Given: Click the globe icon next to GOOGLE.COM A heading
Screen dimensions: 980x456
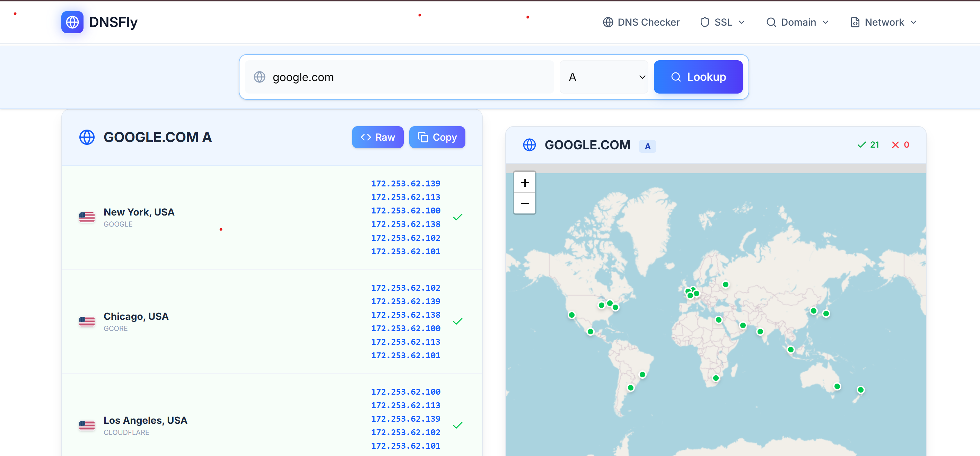Looking at the screenshot, I should (87, 137).
